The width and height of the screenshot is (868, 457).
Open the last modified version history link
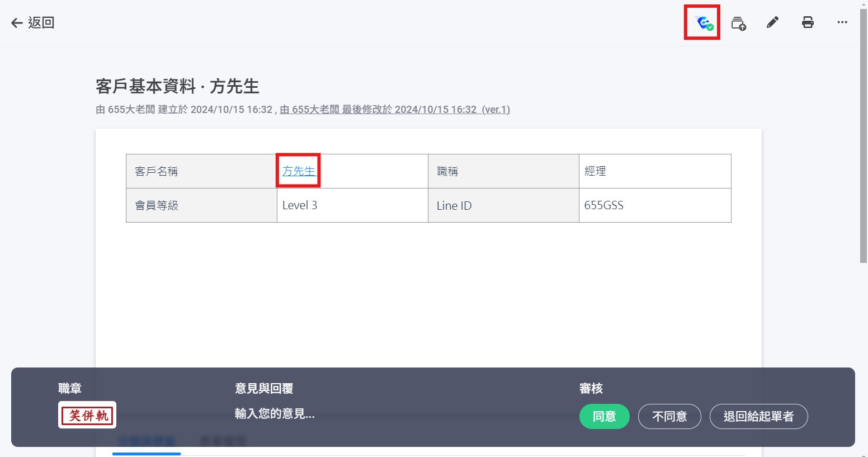pos(395,110)
